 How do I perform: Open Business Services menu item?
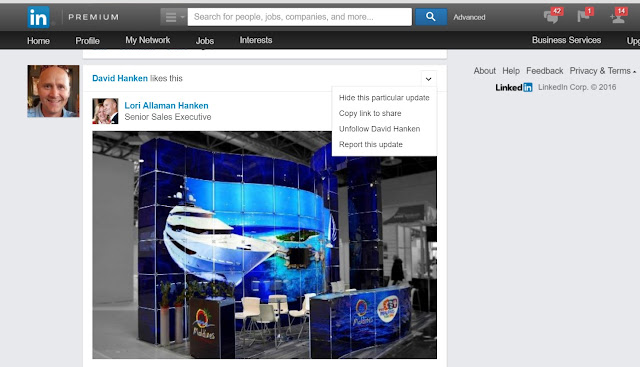566,40
